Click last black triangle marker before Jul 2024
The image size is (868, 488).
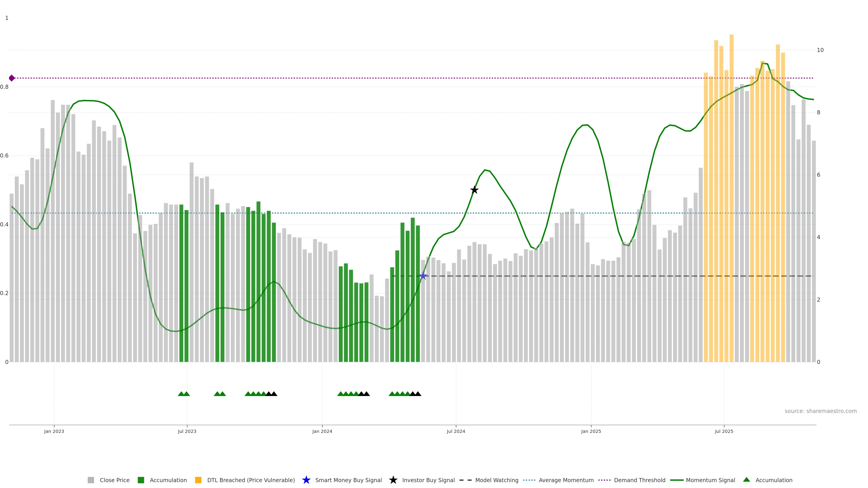418,394
